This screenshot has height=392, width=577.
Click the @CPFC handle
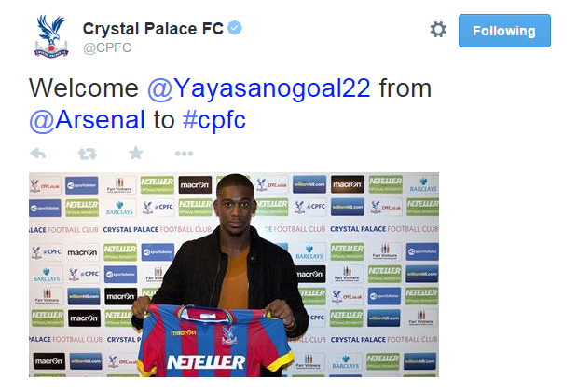(x=107, y=48)
